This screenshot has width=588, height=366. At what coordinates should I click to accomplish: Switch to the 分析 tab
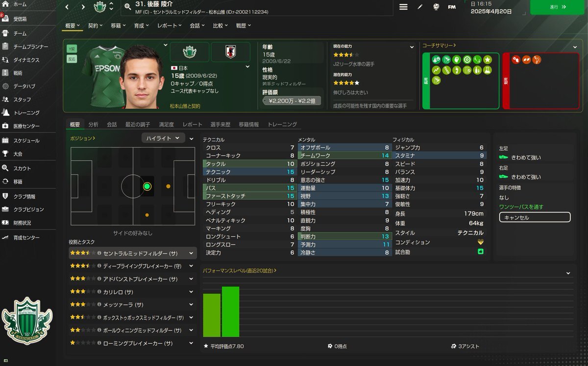click(93, 125)
